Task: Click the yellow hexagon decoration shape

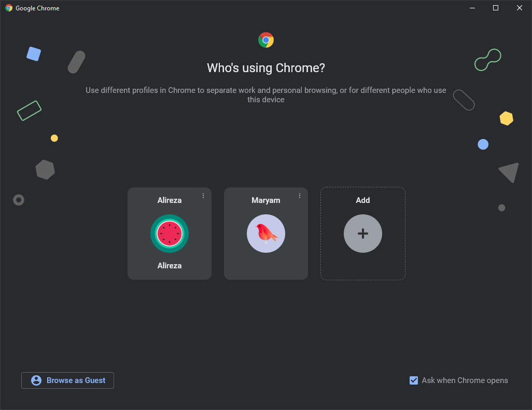Action: [x=506, y=118]
